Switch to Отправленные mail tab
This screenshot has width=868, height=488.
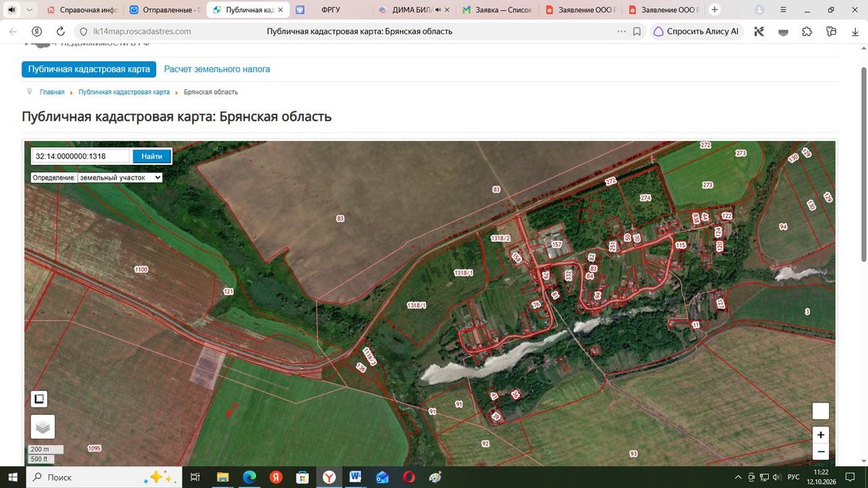(x=165, y=10)
